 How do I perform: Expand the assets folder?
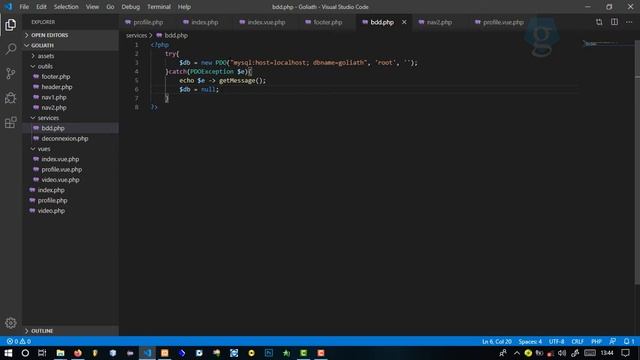tap(70, 56)
